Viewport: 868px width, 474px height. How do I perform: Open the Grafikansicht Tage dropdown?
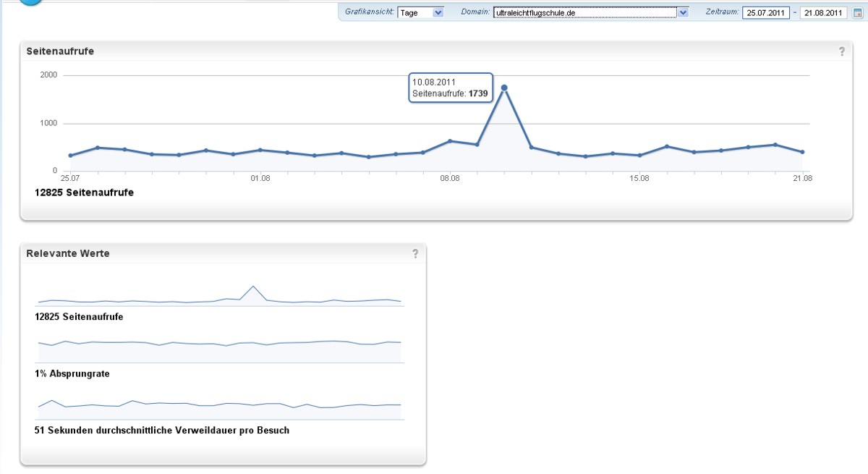coord(420,12)
